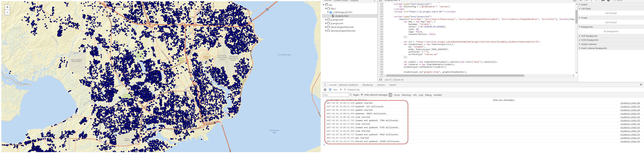Toggle the file navigator pane icon
644x162 pixels.
(380, 1)
